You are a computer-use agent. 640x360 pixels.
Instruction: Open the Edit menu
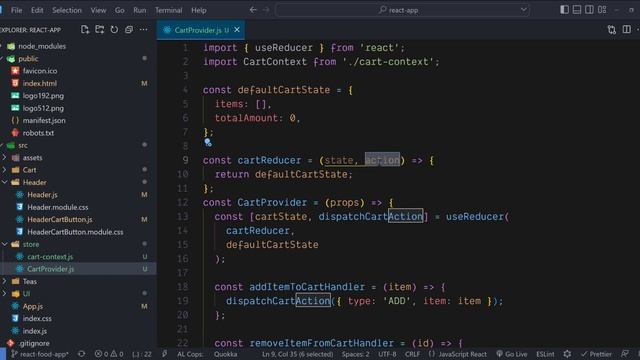click(37, 10)
